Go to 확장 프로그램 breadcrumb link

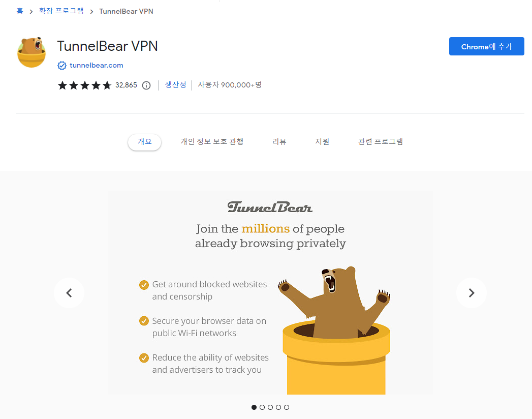pos(61,11)
